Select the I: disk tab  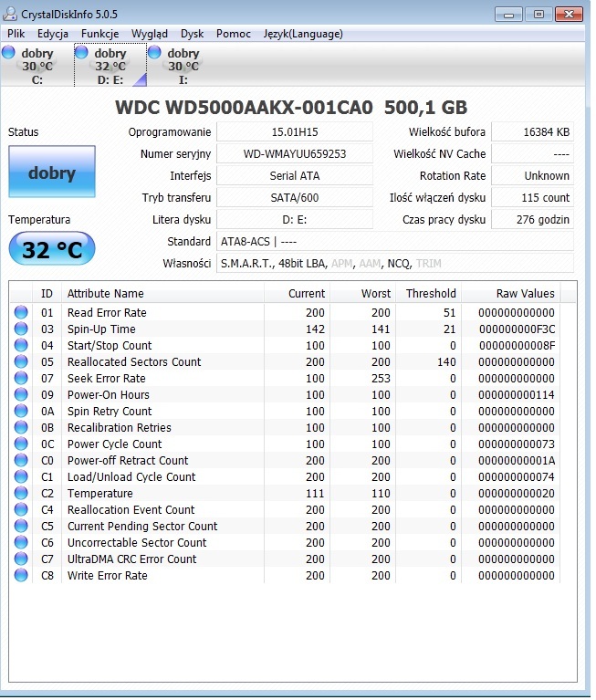point(183,66)
